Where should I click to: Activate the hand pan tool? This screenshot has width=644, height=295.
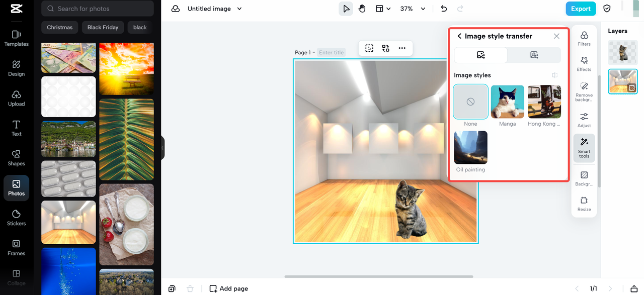362,9
